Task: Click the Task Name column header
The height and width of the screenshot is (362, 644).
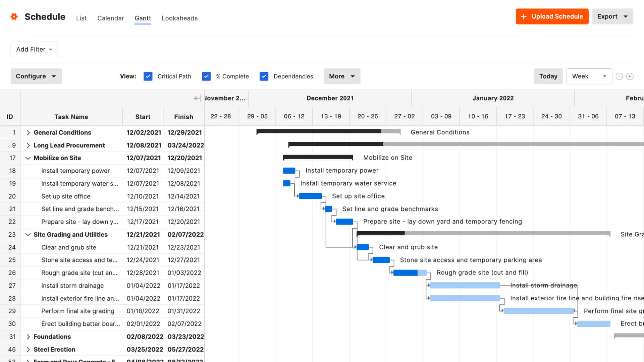Action: (71, 117)
